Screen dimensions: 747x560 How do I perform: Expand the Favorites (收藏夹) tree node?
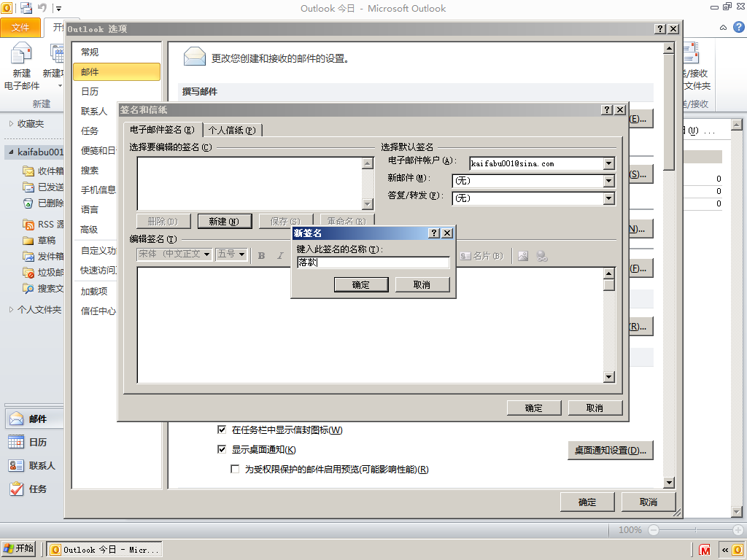point(11,124)
